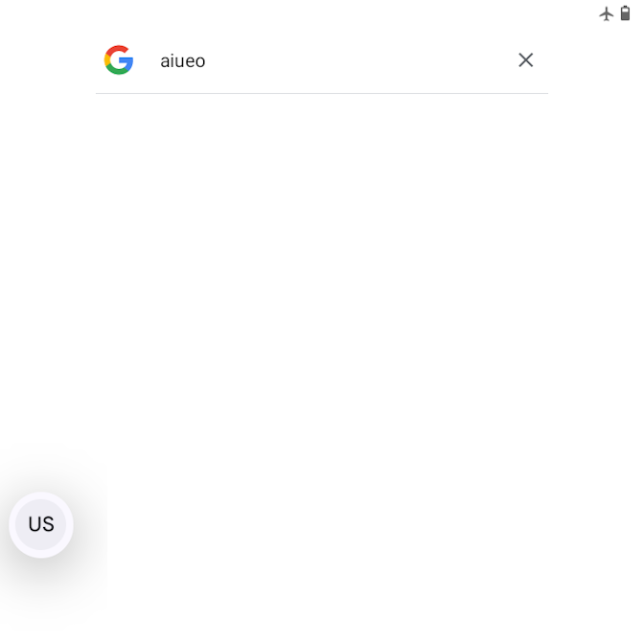The height and width of the screenshot is (644, 644).
Task: Tap the Google G logo
Action: coord(119,60)
